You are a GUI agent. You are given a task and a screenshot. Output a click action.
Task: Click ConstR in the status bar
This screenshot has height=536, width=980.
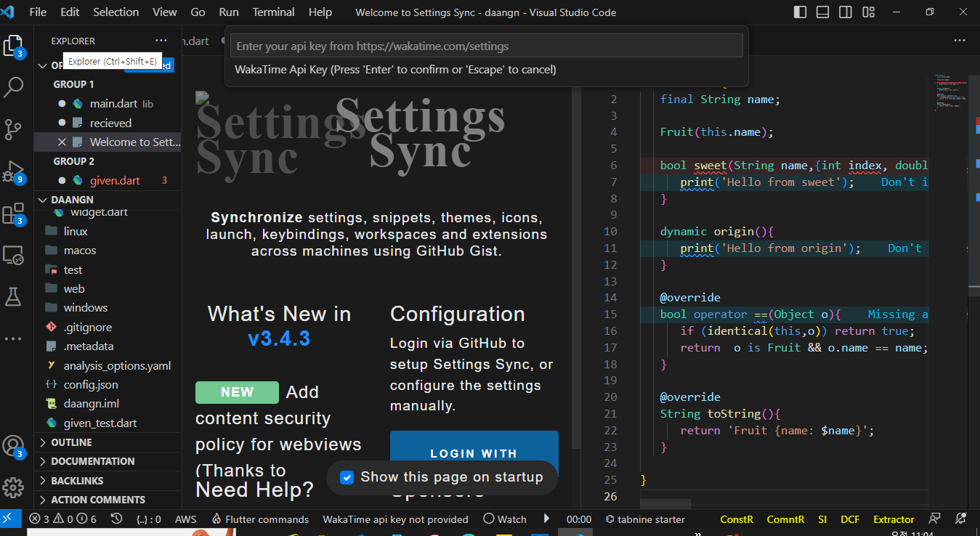pyautogui.click(x=737, y=519)
